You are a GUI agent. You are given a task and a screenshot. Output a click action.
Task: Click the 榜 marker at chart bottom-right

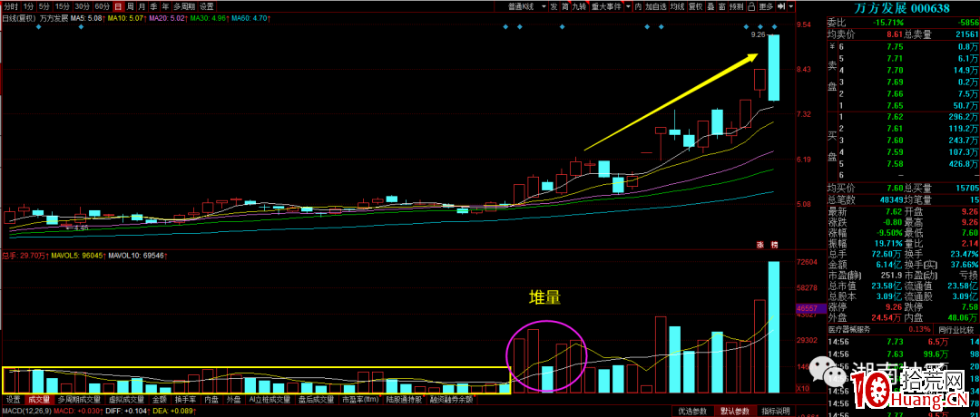[774, 244]
